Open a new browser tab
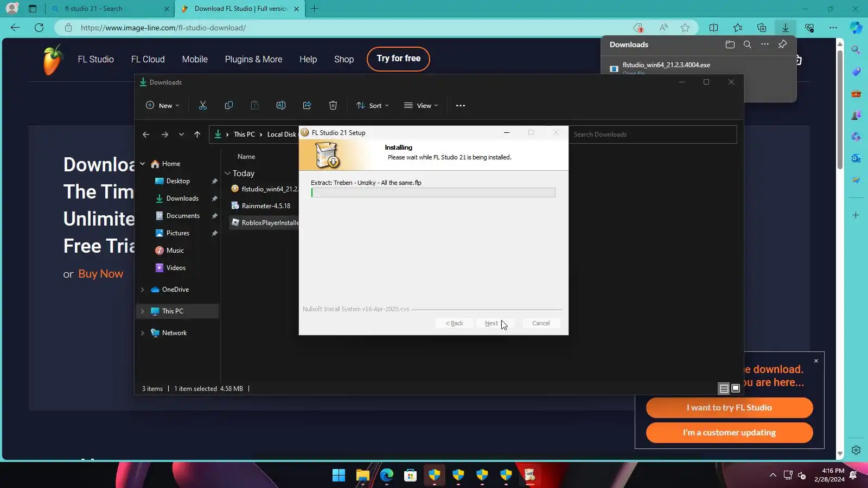 (315, 9)
